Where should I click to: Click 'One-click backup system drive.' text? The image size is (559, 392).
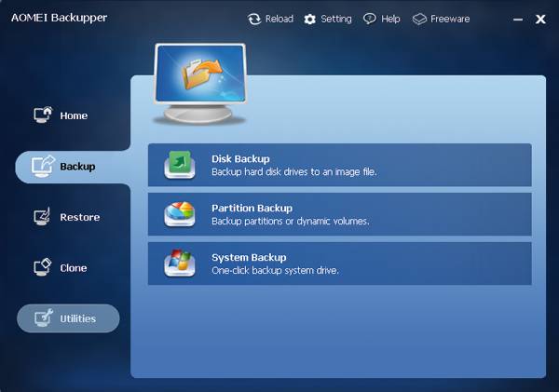pos(275,270)
